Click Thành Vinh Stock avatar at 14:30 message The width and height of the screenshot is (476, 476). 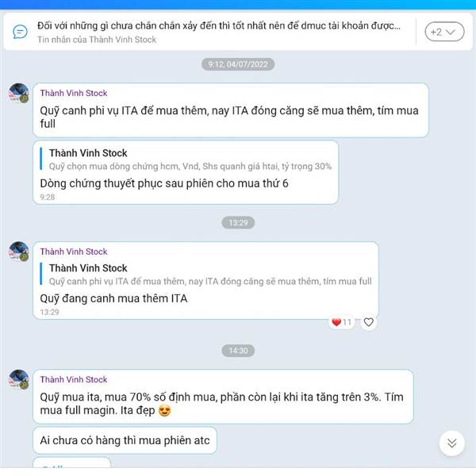pos(19,379)
